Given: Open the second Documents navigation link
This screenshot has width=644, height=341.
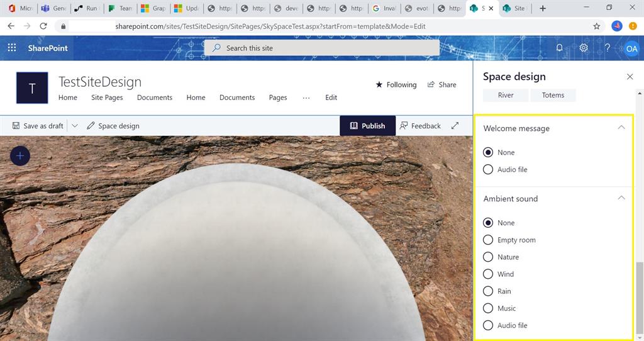Looking at the screenshot, I should pyautogui.click(x=237, y=98).
